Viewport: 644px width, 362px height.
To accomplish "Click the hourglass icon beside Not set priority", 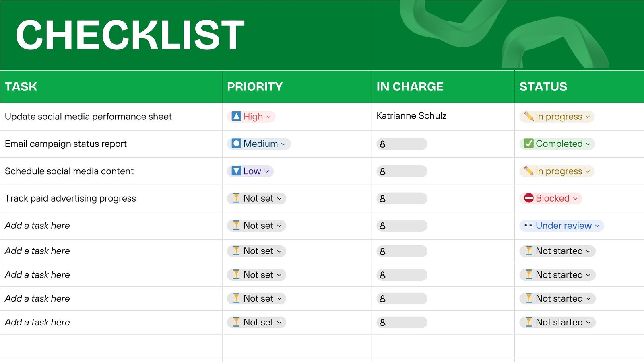I will click(x=237, y=198).
